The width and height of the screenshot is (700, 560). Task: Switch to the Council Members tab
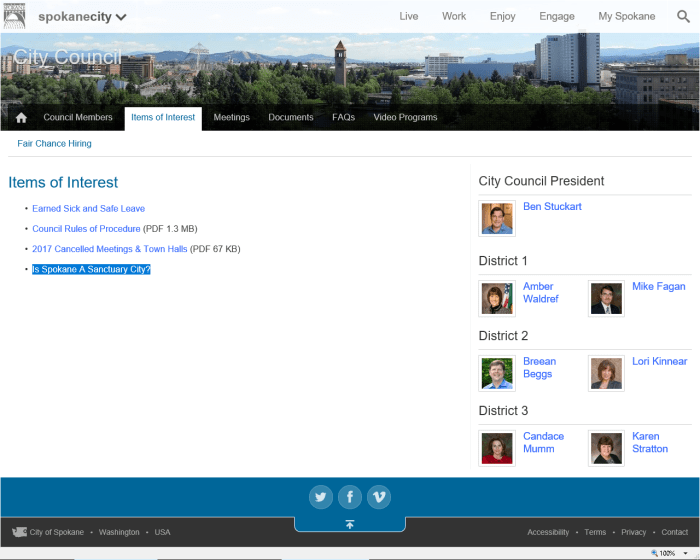[78, 118]
